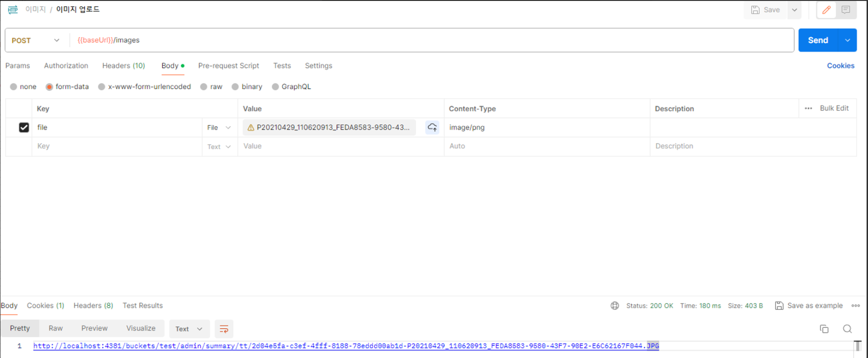Click the network globe icon
Screen dimensions: 868x358
pos(615,306)
